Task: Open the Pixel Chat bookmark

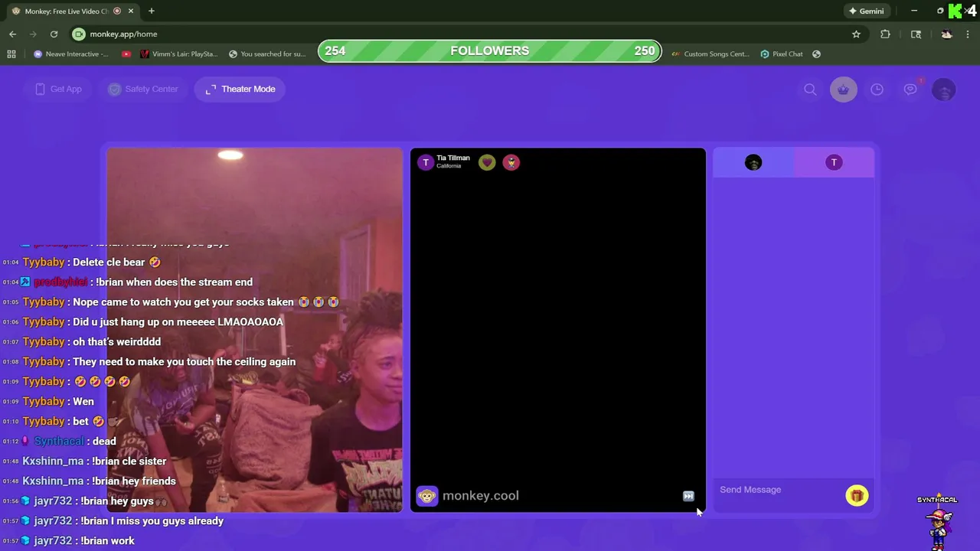Action: point(782,54)
